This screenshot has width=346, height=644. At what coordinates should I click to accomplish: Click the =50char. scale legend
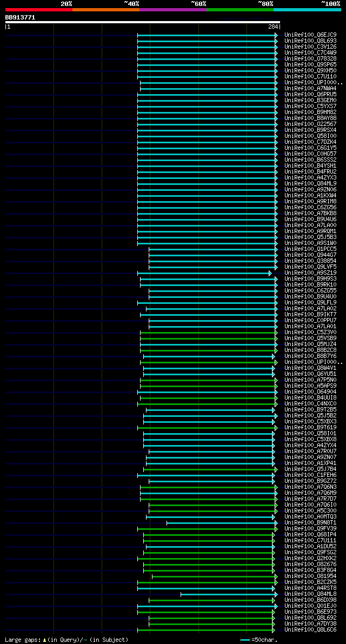pos(258,640)
